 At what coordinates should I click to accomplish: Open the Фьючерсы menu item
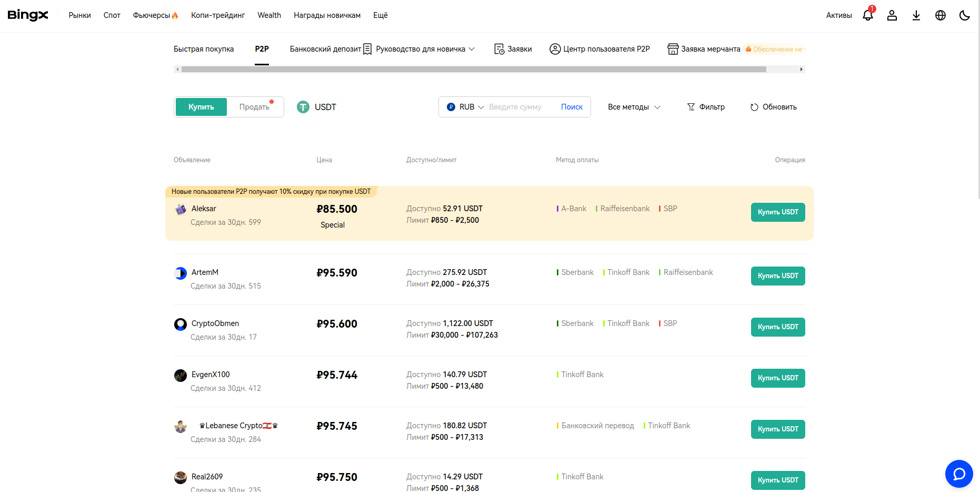[155, 15]
